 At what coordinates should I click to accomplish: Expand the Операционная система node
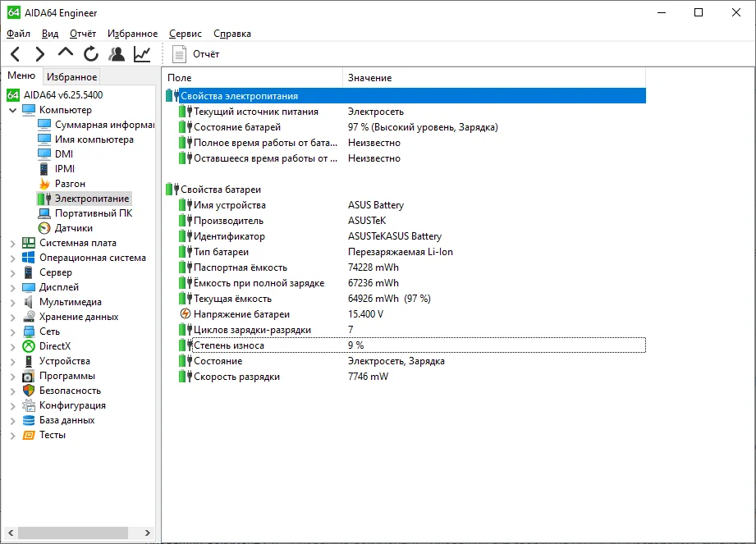13,258
